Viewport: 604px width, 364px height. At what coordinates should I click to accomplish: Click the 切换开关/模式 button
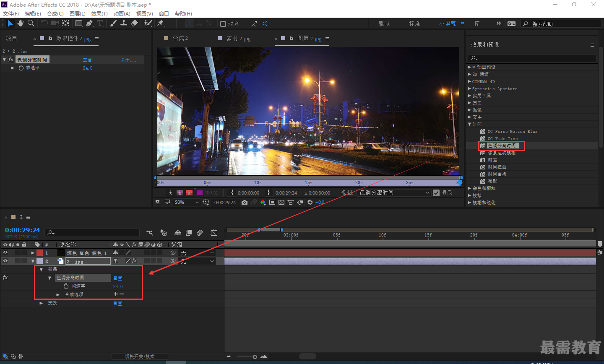click(140, 356)
